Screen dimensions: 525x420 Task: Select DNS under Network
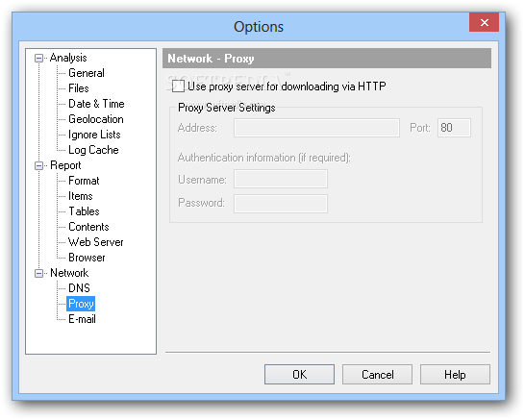79,288
